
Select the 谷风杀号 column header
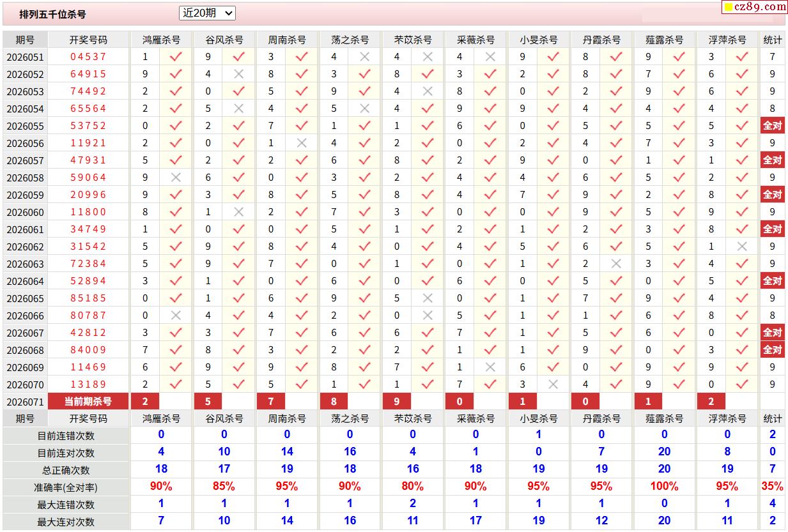[x=224, y=40]
